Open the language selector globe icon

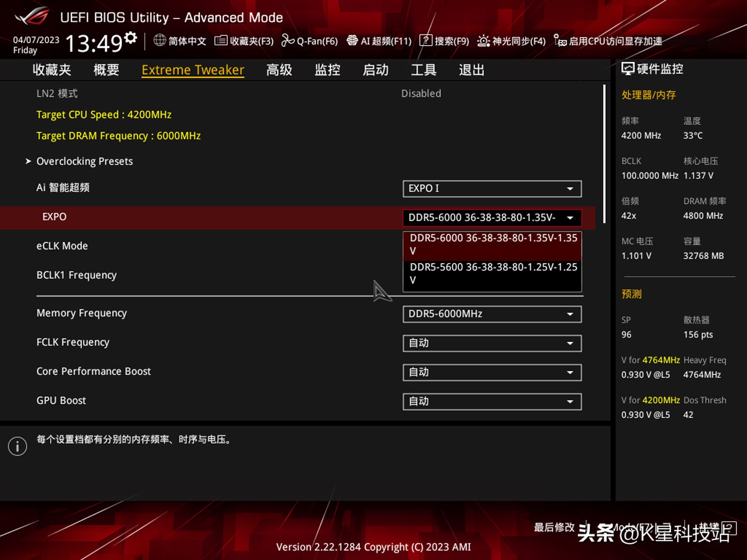click(x=159, y=41)
